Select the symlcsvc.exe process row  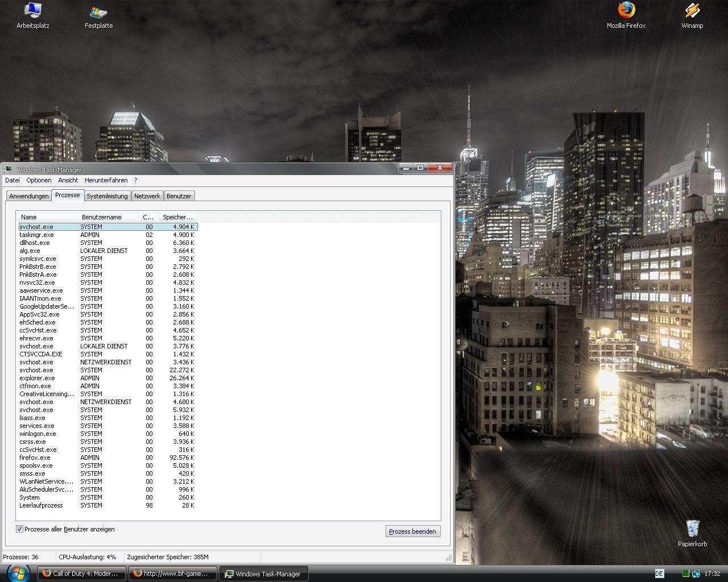click(107, 259)
